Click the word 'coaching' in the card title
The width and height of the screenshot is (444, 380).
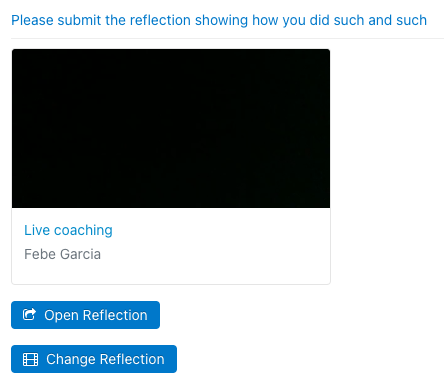point(83,231)
